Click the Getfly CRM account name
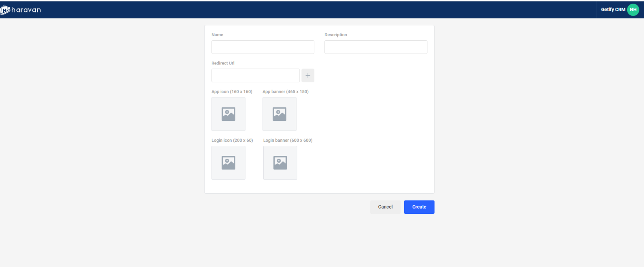This screenshot has height=267, width=644. tap(613, 10)
